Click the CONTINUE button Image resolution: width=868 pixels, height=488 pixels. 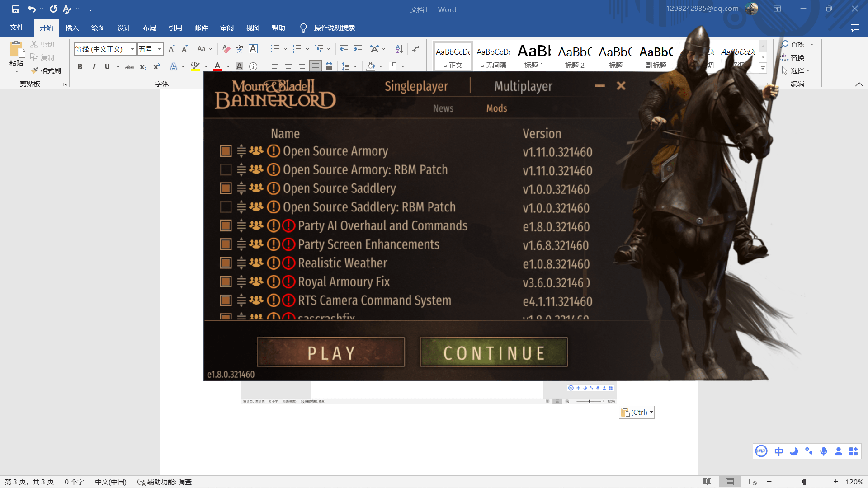[x=494, y=352]
